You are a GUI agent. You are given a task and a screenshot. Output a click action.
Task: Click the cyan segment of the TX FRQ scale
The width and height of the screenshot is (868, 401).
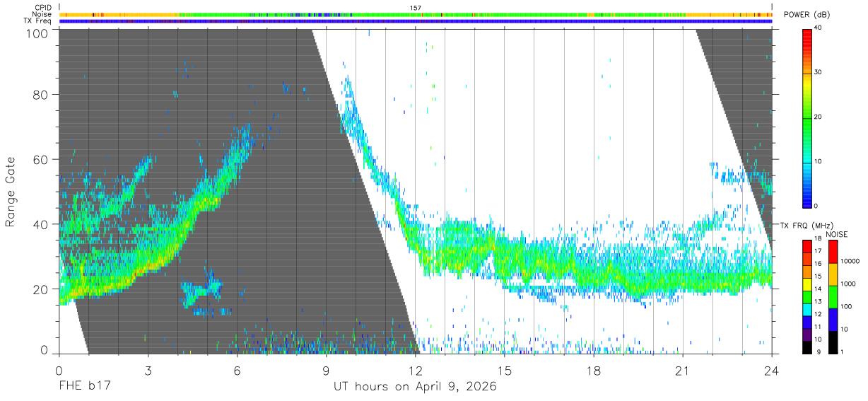click(x=807, y=309)
